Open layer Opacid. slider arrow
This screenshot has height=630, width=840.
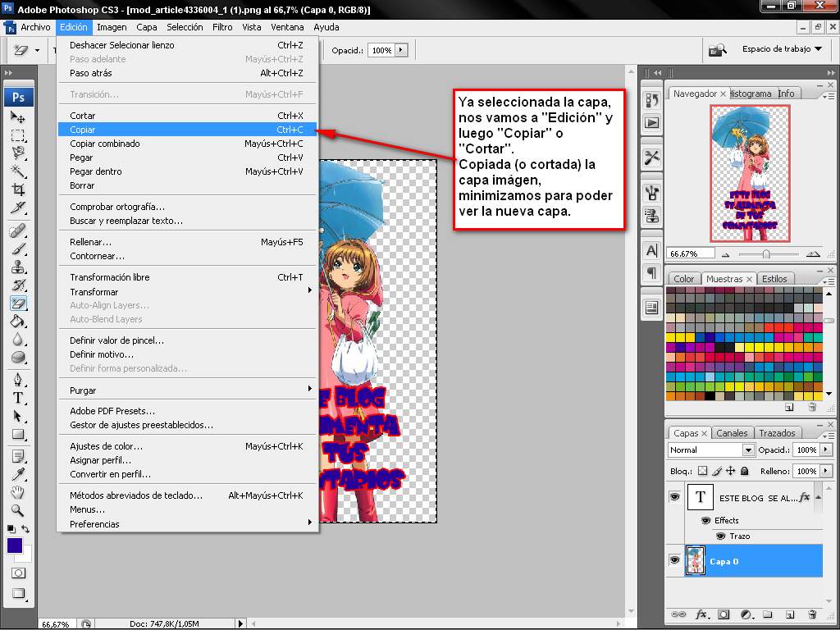click(827, 450)
